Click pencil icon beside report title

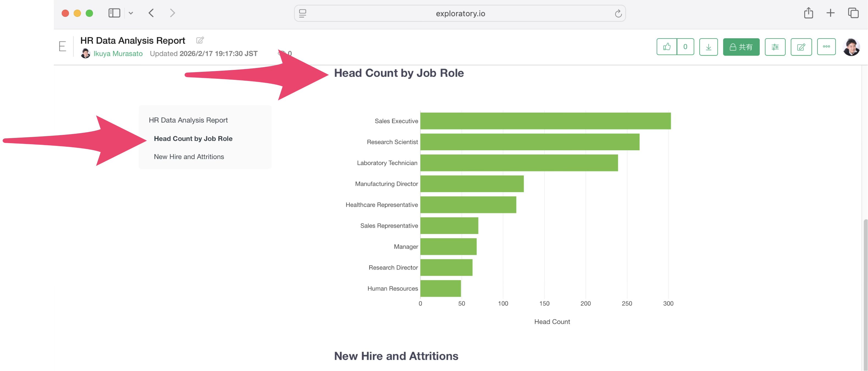coord(200,40)
